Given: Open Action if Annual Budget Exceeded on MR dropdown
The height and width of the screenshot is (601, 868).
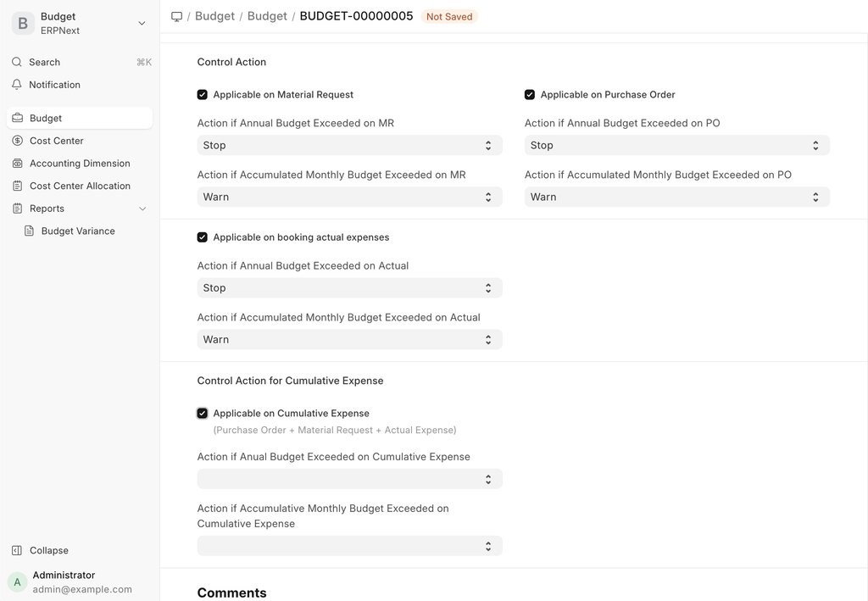Looking at the screenshot, I should point(349,146).
